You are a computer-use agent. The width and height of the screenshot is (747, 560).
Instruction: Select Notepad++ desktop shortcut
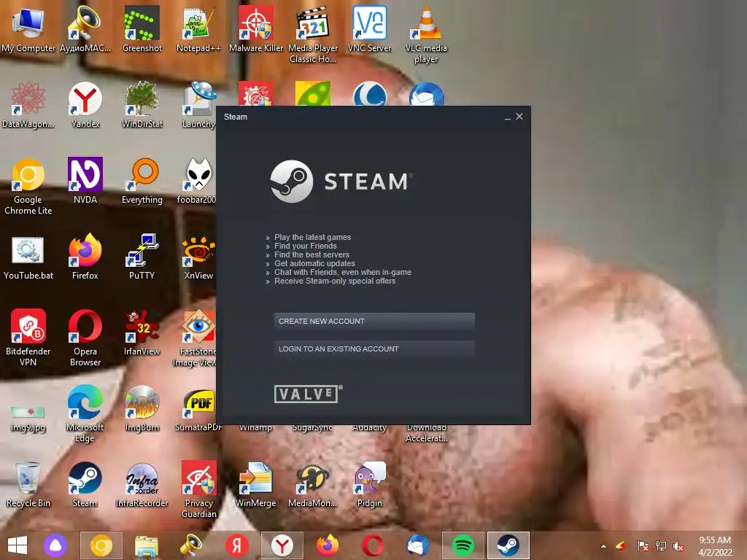click(198, 29)
